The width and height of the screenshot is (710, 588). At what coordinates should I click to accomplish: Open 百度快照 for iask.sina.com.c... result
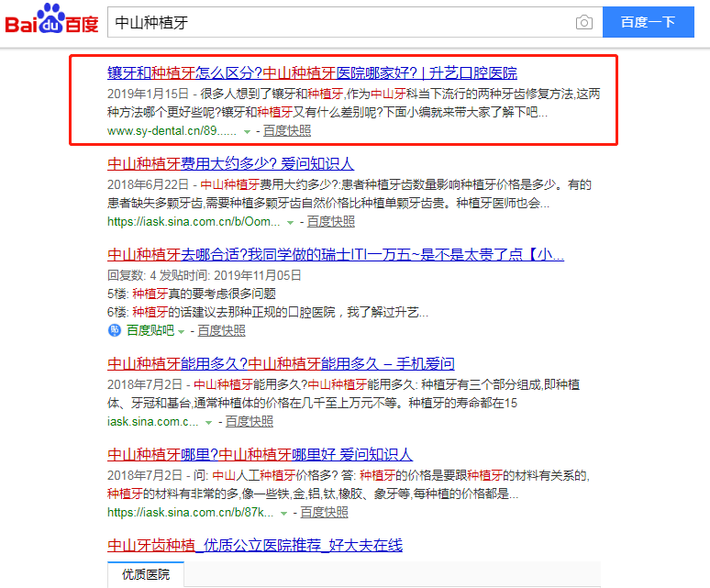pos(249,422)
